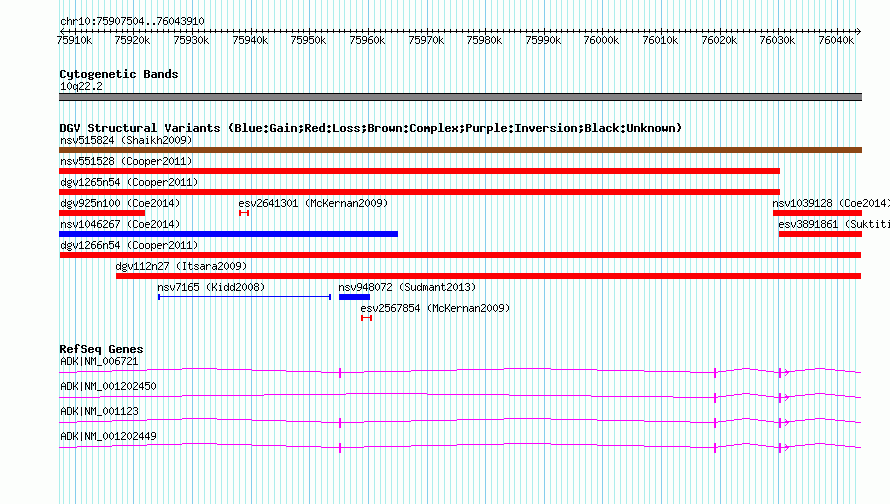This screenshot has width=890, height=504.
Task: Click the 75940k ruler position label
Action: (250, 40)
